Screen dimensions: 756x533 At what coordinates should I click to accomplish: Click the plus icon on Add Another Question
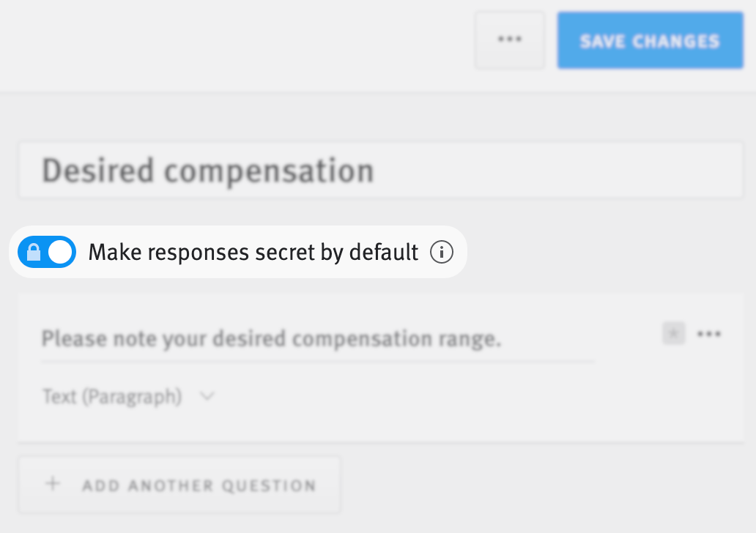(x=52, y=485)
